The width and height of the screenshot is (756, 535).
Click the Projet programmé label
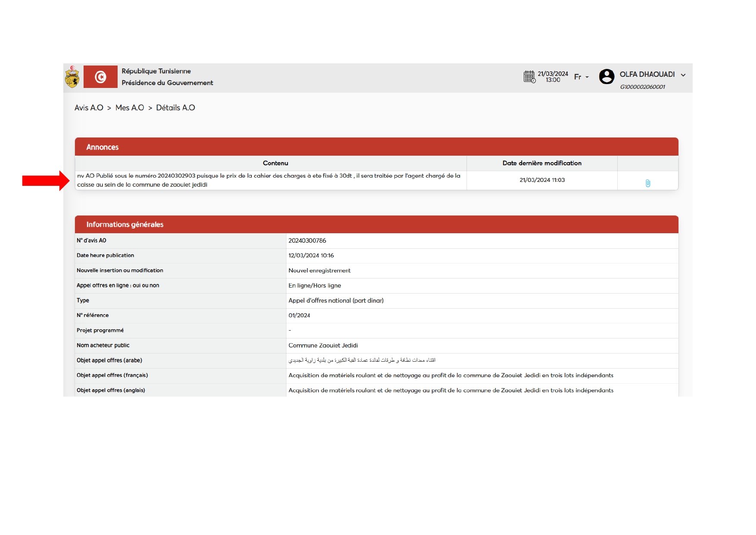(100, 330)
